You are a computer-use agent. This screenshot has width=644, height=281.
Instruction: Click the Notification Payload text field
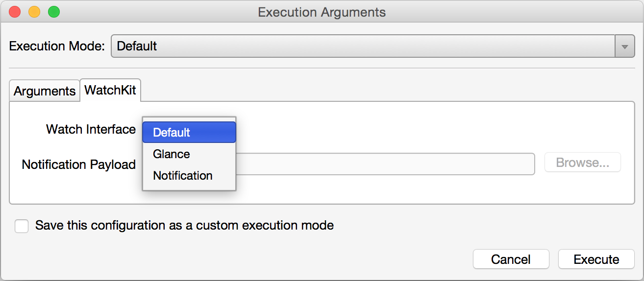(385, 164)
